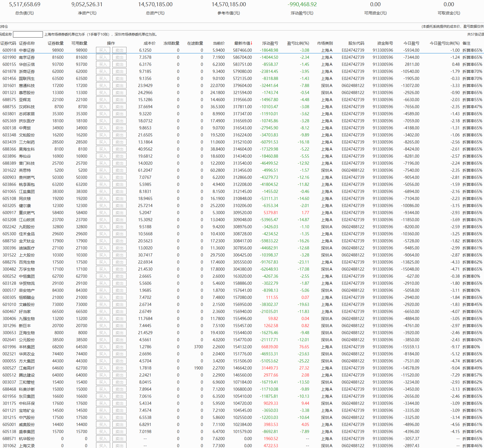Click the 威奥股份 stock name cell
484x448 pixels.
(27, 425)
